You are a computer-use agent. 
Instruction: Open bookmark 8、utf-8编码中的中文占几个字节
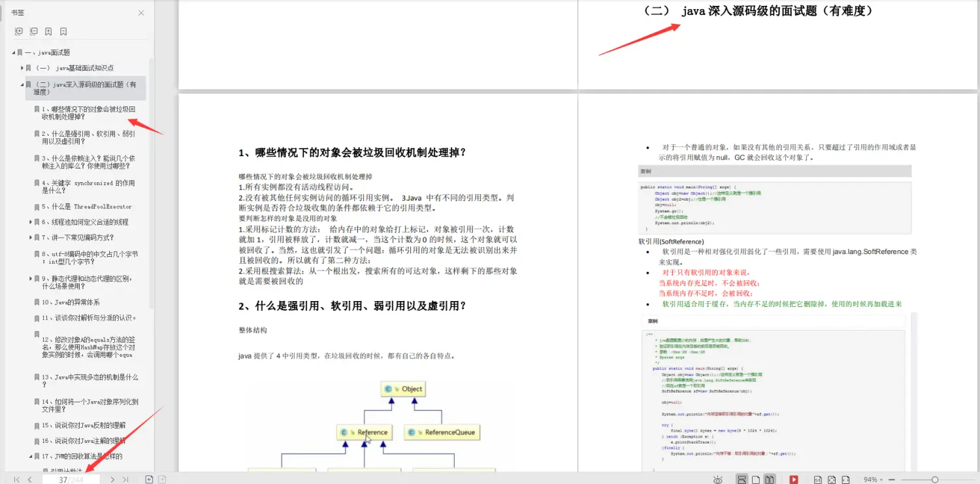pyautogui.click(x=90, y=257)
